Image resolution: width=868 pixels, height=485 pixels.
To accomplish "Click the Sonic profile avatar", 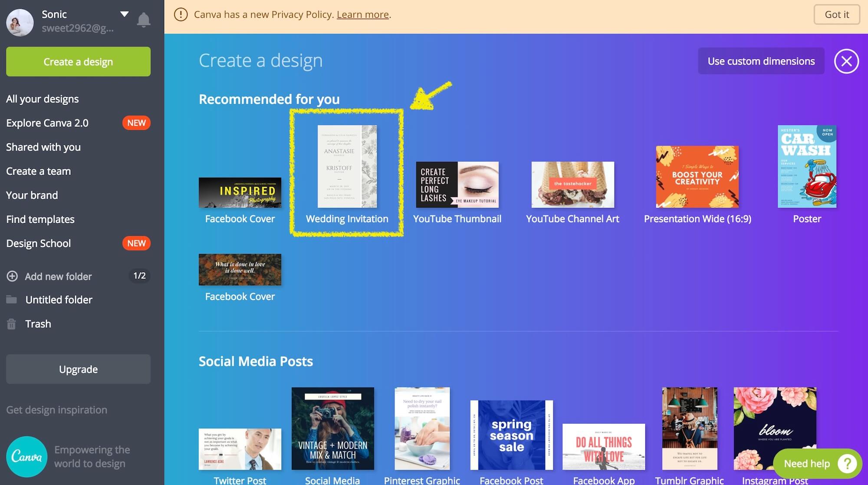I will click(20, 22).
